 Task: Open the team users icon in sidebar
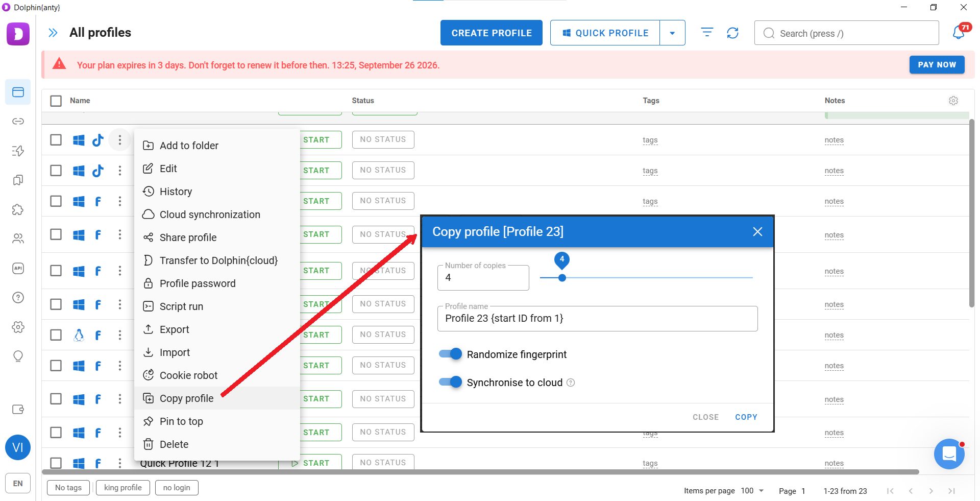click(18, 238)
